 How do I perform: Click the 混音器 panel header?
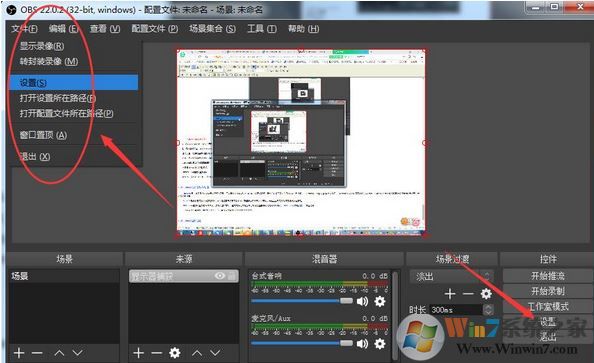pyautogui.click(x=324, y=259)
